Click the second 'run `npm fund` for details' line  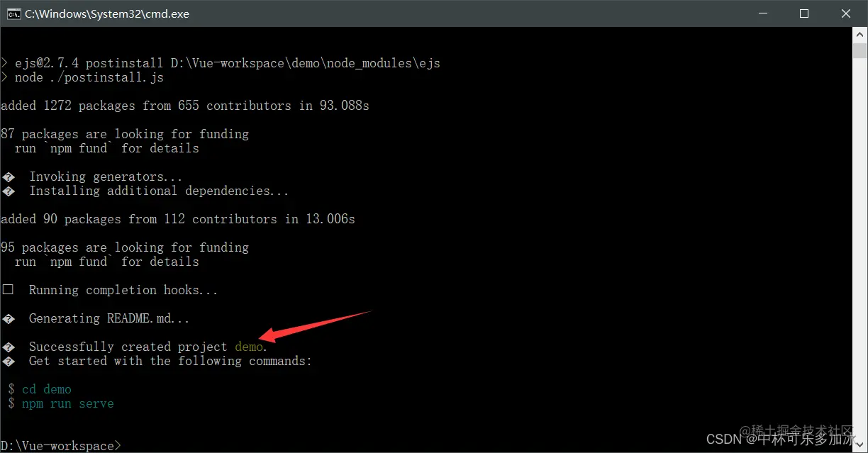(107, 262)
